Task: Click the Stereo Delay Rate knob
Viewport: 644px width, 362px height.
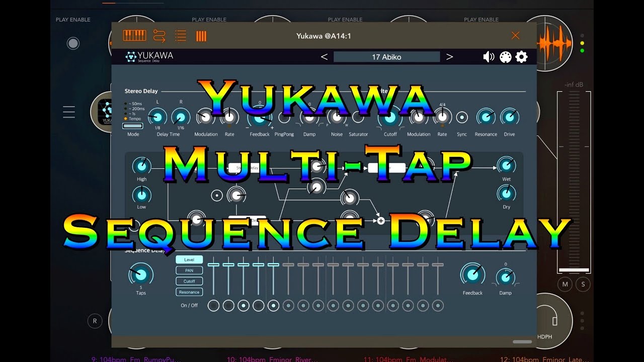Action: click(229, 118)
